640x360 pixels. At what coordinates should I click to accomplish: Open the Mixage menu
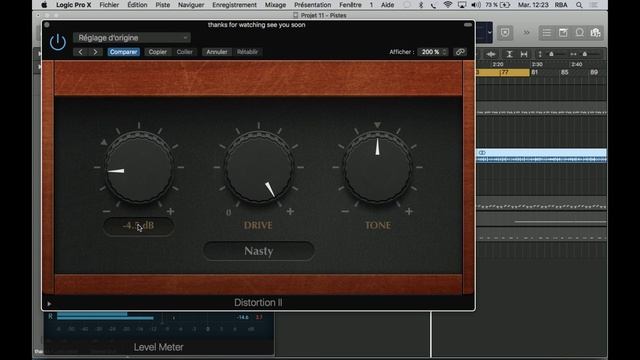275,5
